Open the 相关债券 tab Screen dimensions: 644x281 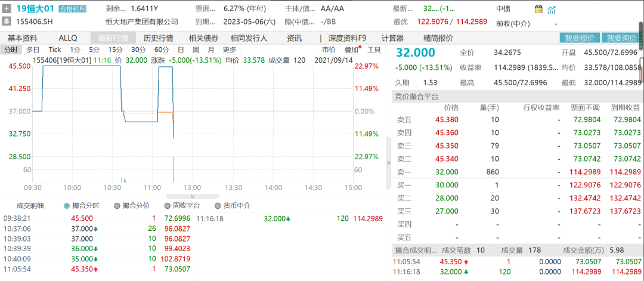point(203,38)
